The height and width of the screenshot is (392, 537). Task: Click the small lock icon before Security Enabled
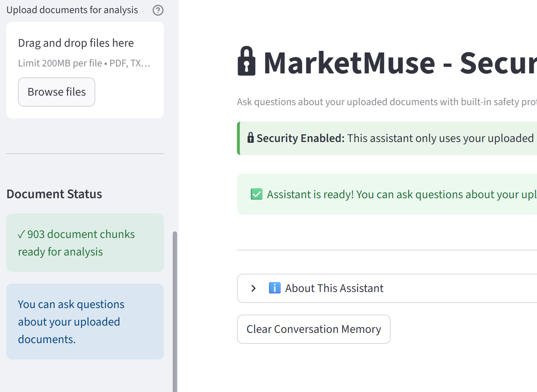(x=250, y=138)
